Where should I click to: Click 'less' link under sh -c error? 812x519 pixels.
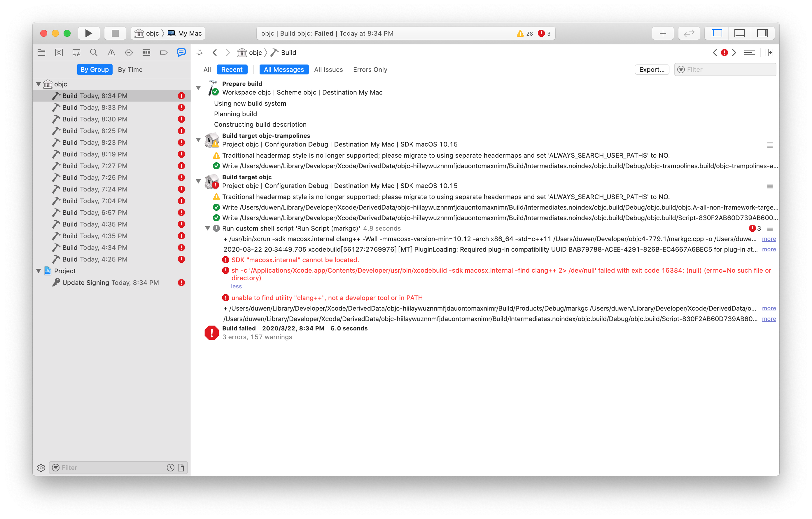pyautogui.click(x=236, y=286)
